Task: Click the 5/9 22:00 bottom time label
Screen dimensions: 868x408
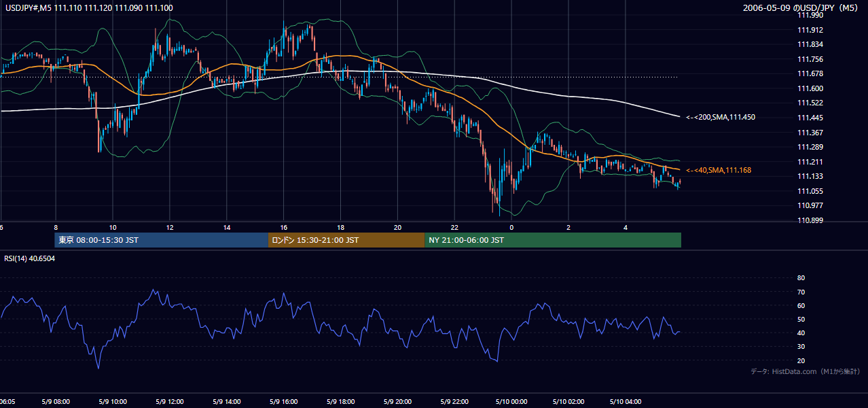Action: (455, 402)
